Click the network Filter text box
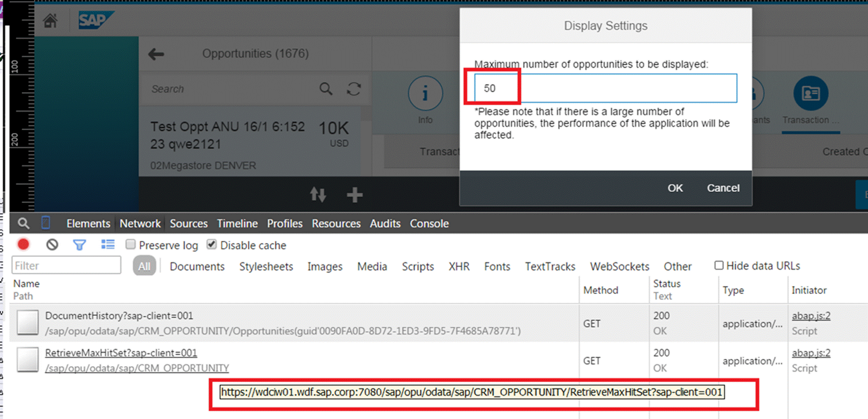The image size is (868, 419). pyautogui.click(x=66, y=265)
